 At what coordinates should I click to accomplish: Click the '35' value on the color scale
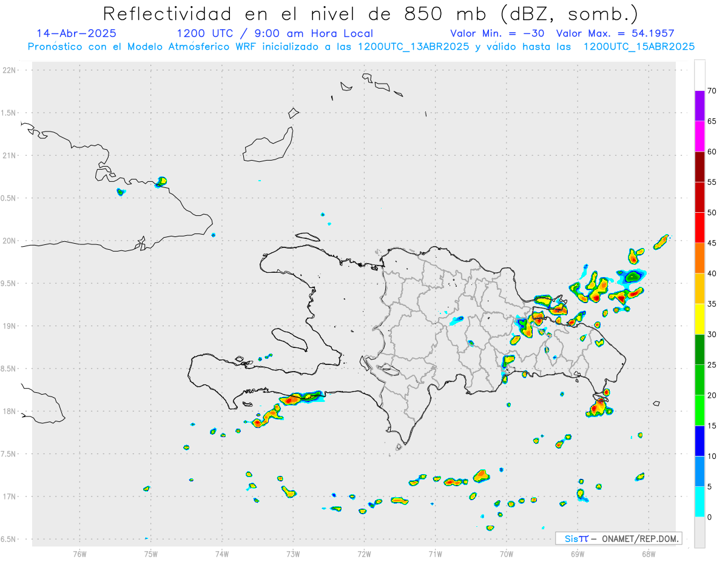[712, 304]
